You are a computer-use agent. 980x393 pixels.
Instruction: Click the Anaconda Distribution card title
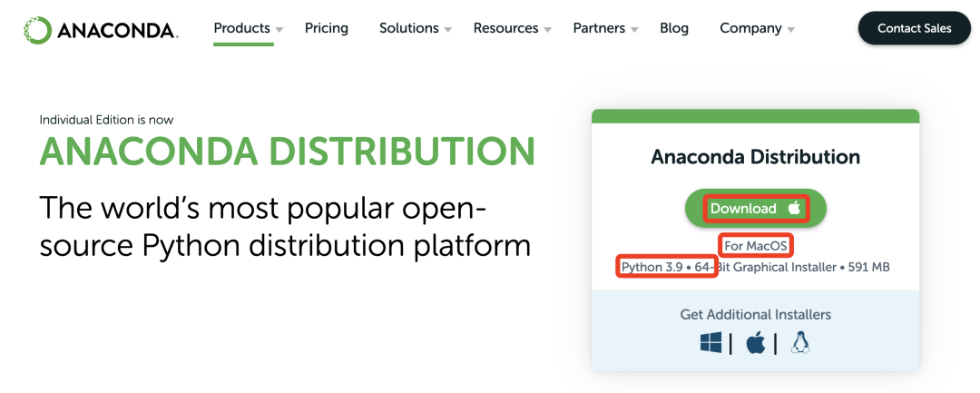pos(756,156)
